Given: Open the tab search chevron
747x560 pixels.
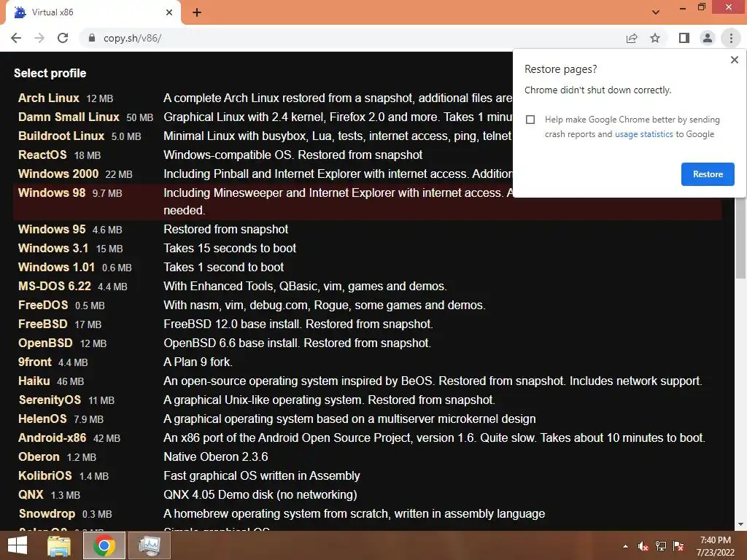Looking at the screenshot, I should tap(656, 12).
